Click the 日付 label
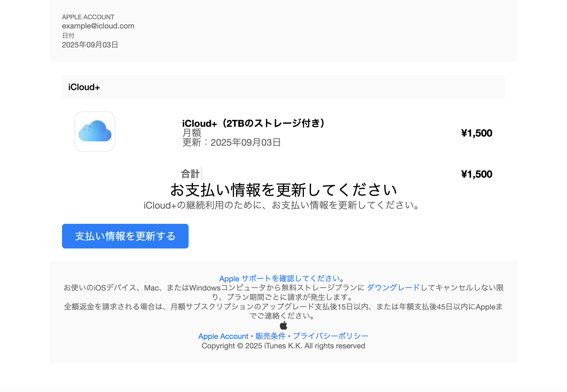Viewport: 567px width, 392px height. (68, 36)
